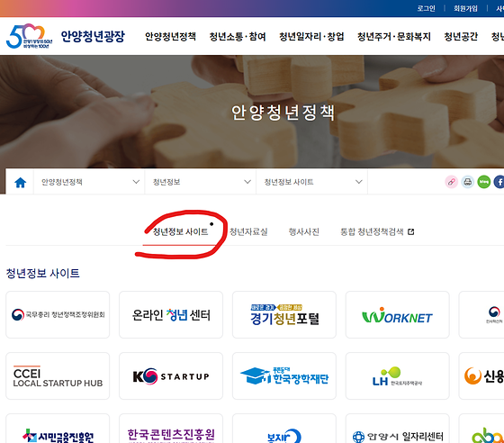The image size is (504, 443).
Task: Expand the 안양청년정책 breadcrumb dropdown
Action: point(89,182)
